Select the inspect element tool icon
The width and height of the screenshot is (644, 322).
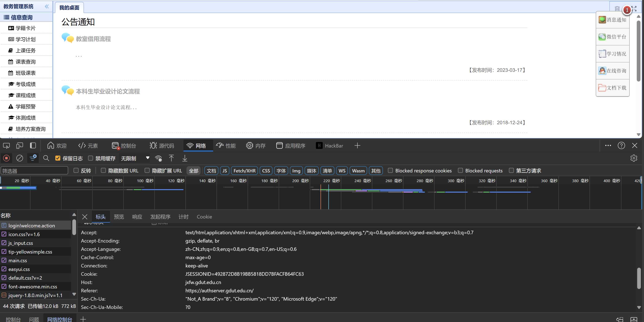click(6, 146)
